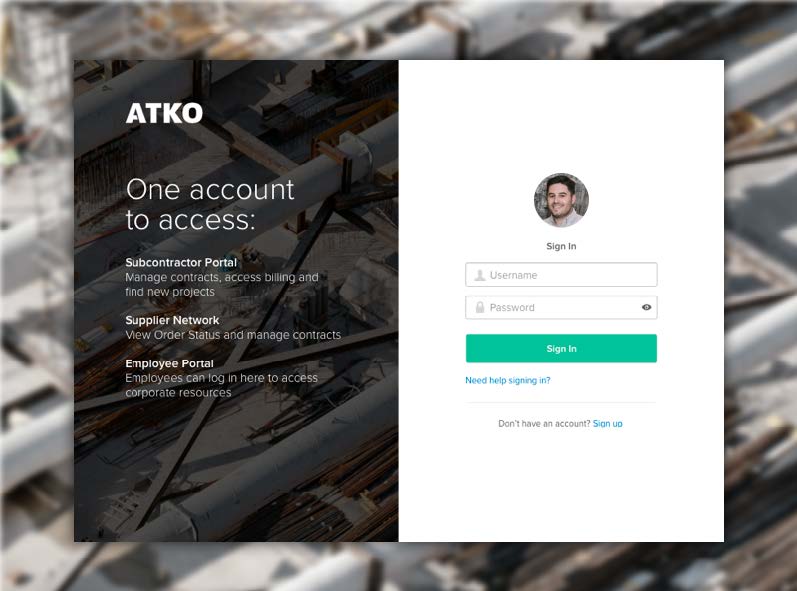Open the 'Need help signing in?' link

(508, 380)
